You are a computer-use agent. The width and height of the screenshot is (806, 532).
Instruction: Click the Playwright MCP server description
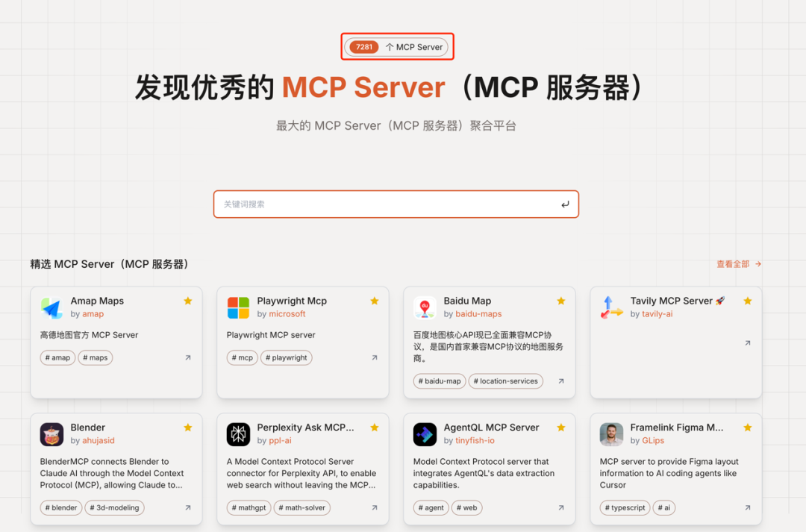pos(271,335)
